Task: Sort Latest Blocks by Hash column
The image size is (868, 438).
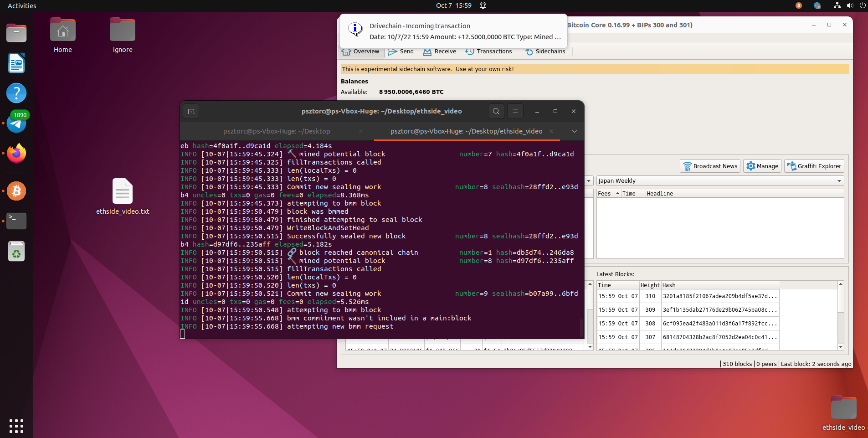Action: click(720, 285)
